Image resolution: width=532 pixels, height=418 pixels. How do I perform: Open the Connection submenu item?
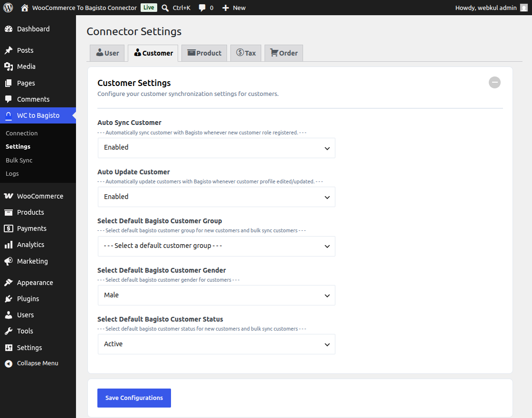22,133
